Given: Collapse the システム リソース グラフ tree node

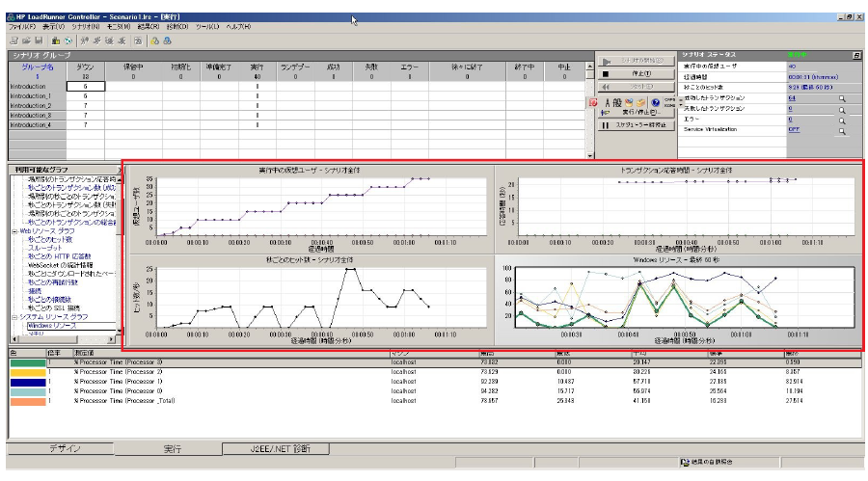Looking at the screenshot, I should tap(13, 316).
